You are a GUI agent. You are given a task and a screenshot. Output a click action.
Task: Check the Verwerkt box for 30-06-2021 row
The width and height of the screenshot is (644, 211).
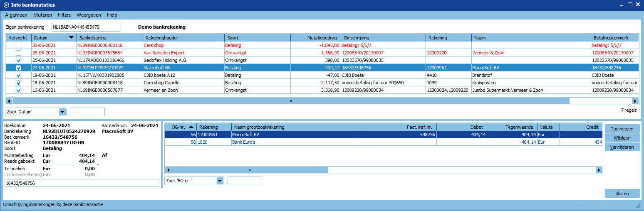(x=18, y=45)
